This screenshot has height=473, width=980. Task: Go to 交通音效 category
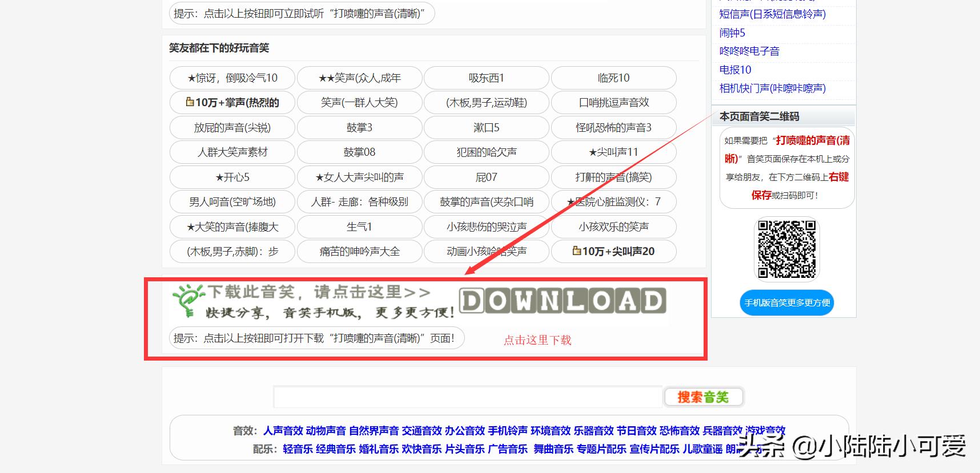(x=421, y=431)
